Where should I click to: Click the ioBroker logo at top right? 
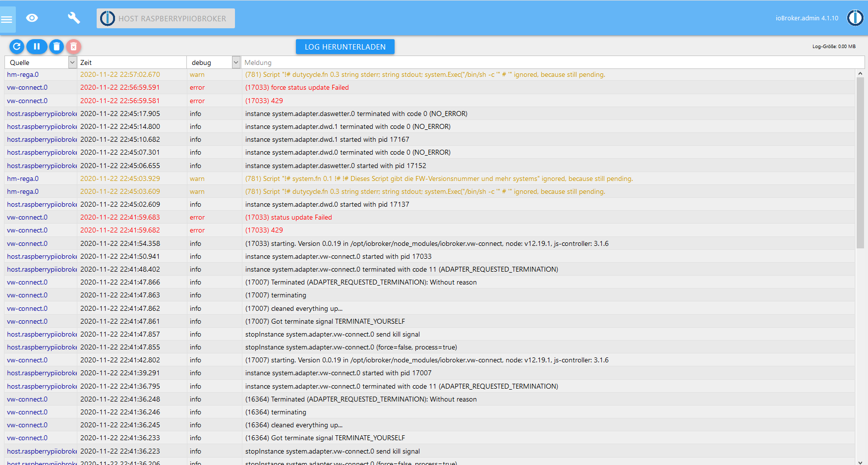855,18
